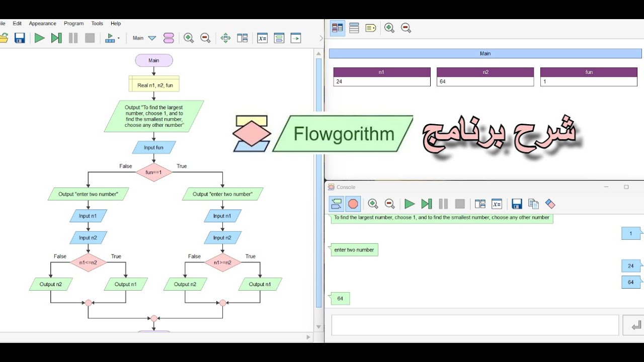Zoom out the Console text
This screenshot has height=362, width=644.
[389, 204]
